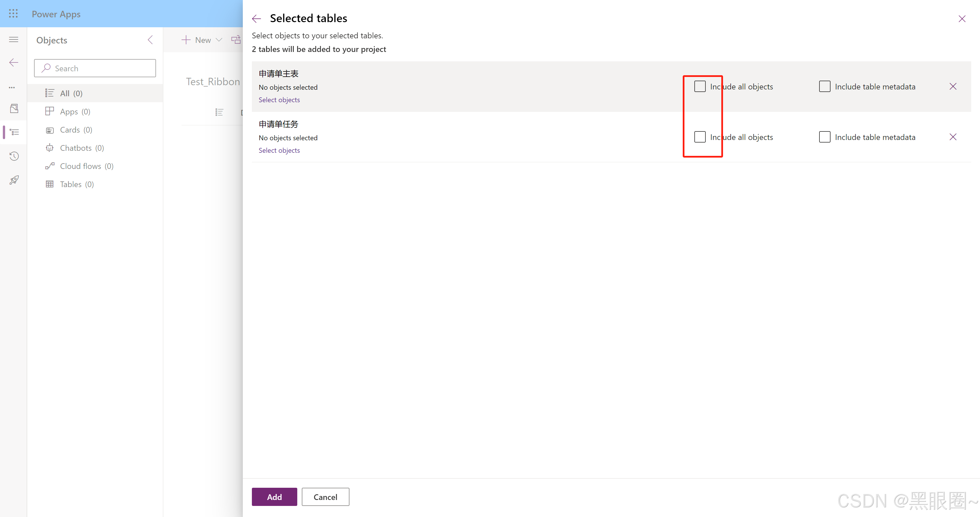The width and height of the screenshot is (980, 517).
Task: Enable Include table metadata for 申请单任务
Action: pos(824,137)
